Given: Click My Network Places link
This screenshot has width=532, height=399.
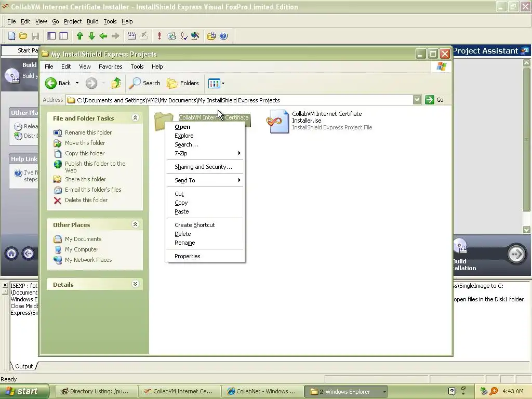Looking at the screenshot, I should 88,260.
